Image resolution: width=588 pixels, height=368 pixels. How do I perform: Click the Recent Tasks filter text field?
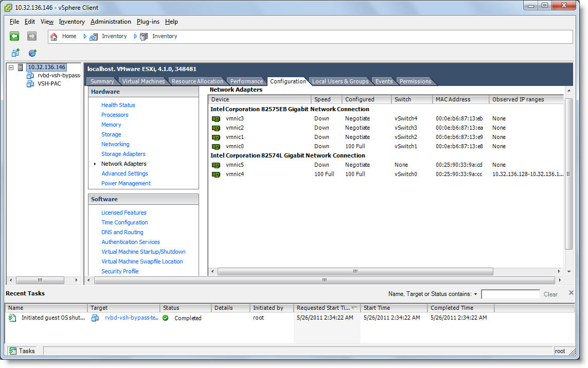pos(510,294)
